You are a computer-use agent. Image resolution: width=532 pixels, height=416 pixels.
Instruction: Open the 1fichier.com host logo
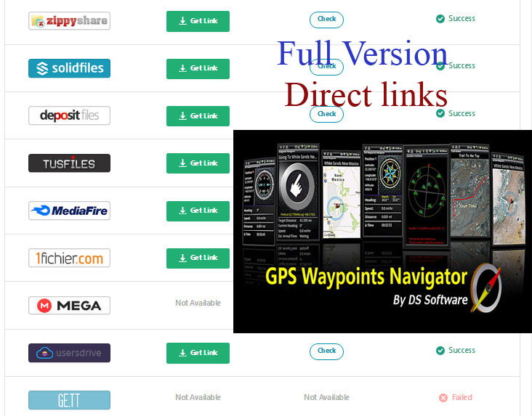(x=69, y=258)
